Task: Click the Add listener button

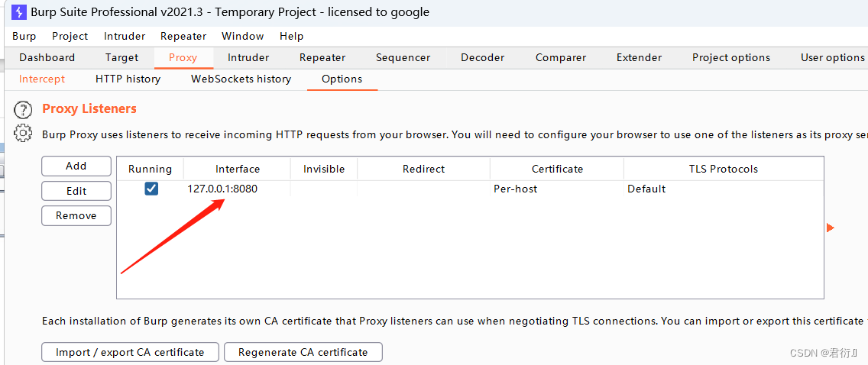Action: [x=76, y=166]
